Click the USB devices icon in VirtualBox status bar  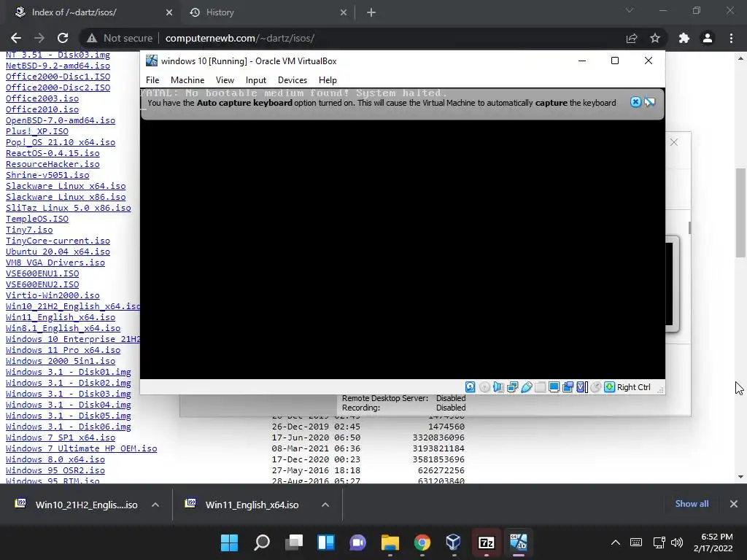[526, 387]
